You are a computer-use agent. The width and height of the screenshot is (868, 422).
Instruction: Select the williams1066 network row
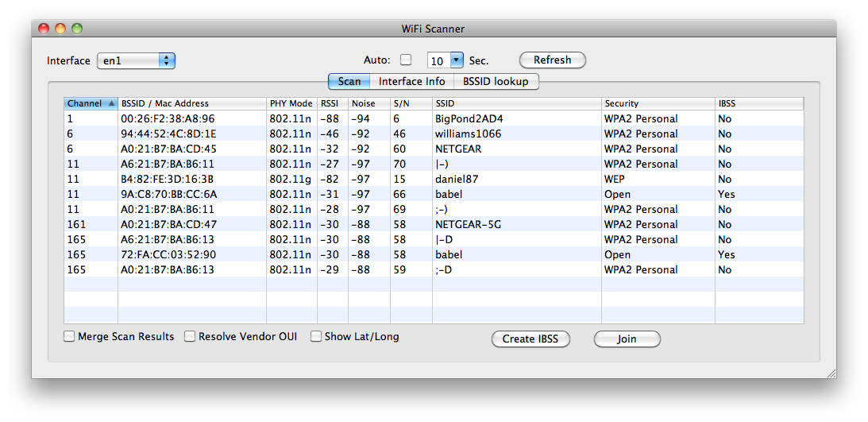point(434,134)
